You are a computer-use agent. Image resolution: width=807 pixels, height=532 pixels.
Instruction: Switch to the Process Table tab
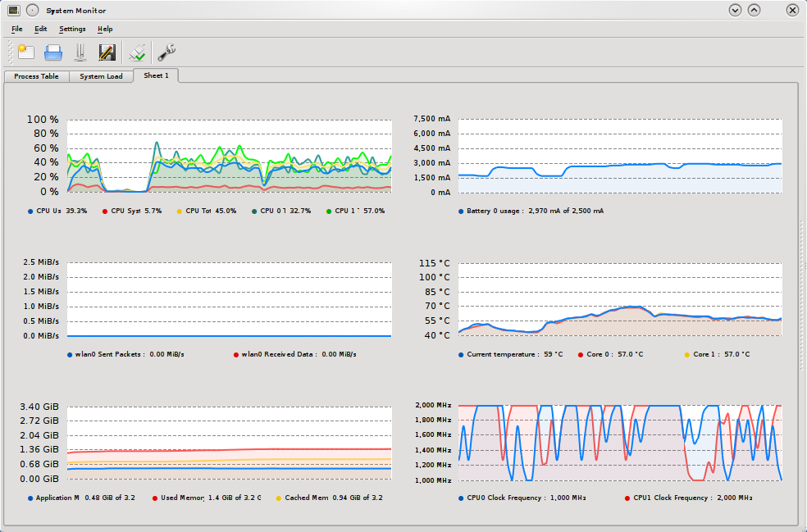(x=36, y=76)
